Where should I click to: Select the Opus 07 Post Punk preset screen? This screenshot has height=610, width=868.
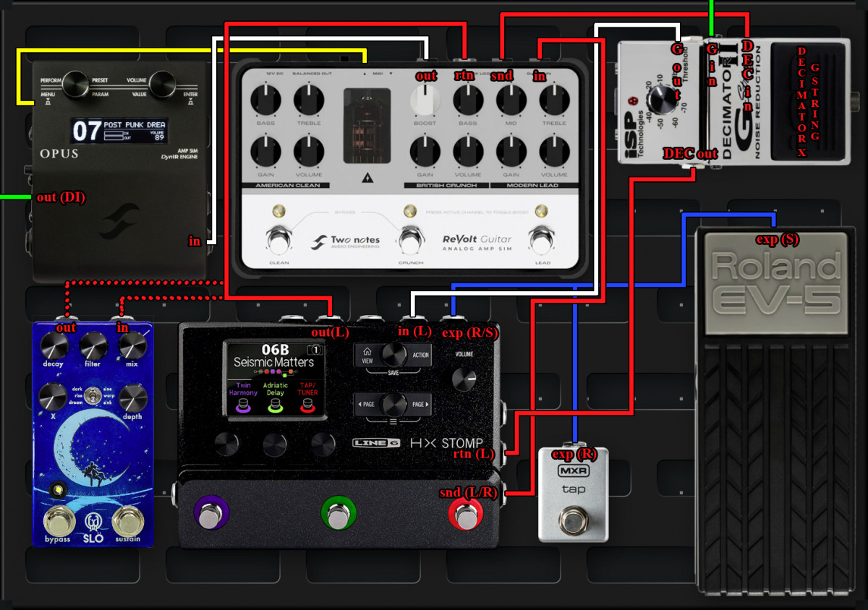coord(119,131)
